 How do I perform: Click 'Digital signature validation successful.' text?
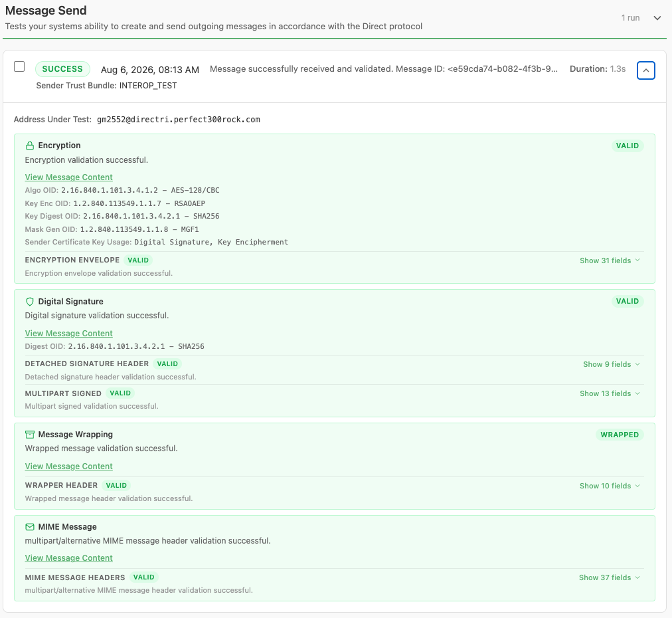(97, 316)
